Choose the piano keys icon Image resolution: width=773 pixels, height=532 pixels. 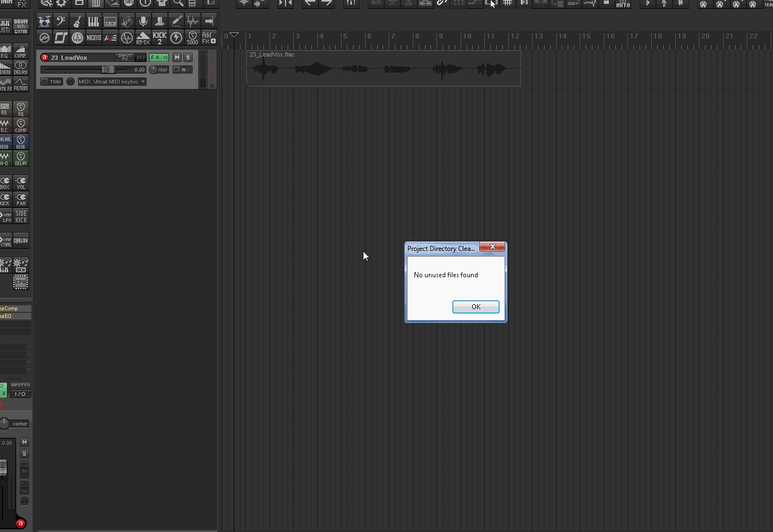(x=94, y=21)
